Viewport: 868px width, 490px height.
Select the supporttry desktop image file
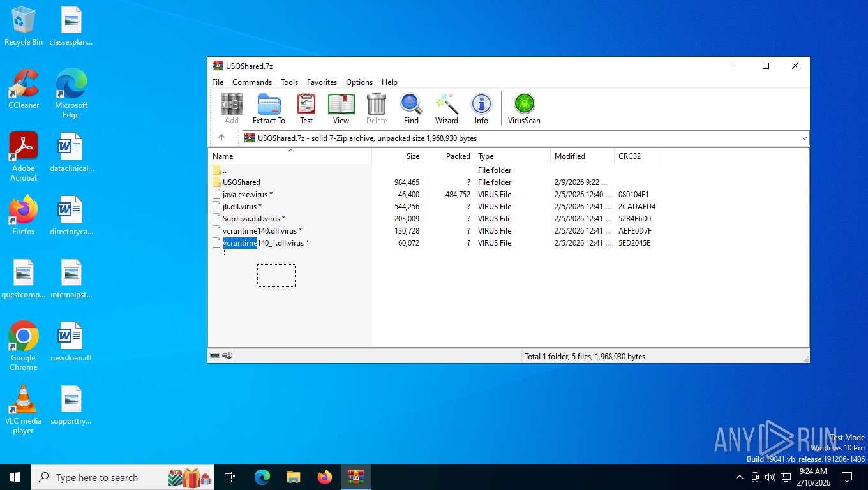coord(71,405)
